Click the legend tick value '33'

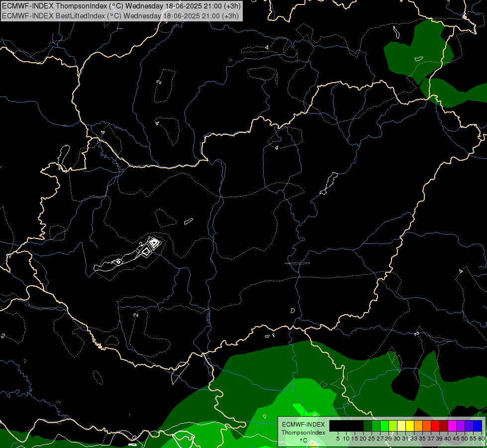414,439
